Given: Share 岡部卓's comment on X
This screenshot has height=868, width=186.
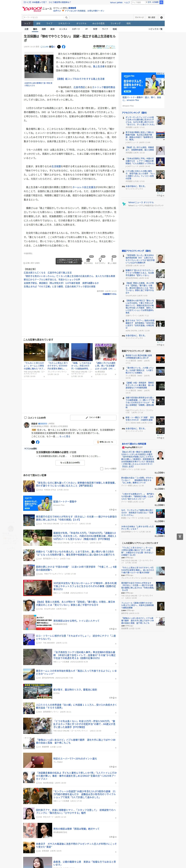Looking at the screenshot, I should tap(33, 442).
